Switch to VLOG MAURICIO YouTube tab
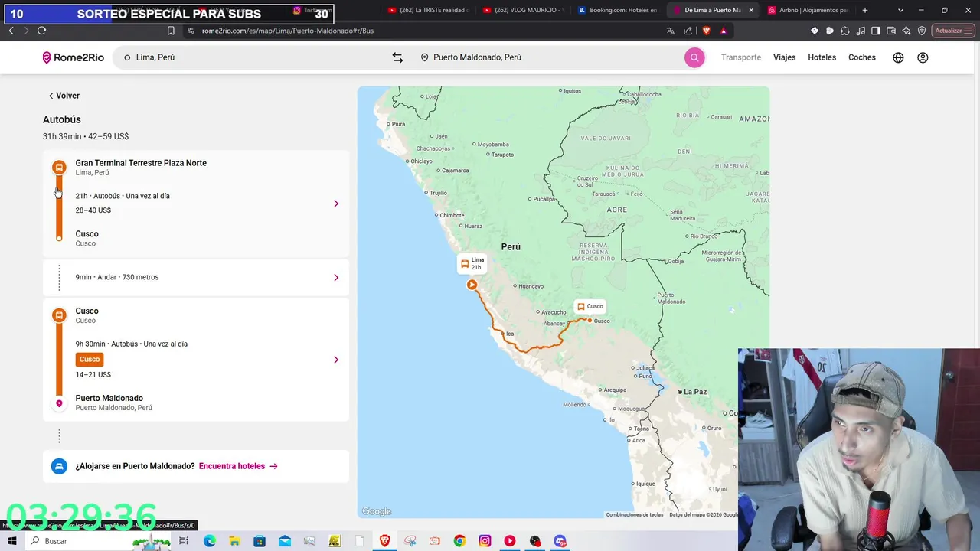 point(522,10)
